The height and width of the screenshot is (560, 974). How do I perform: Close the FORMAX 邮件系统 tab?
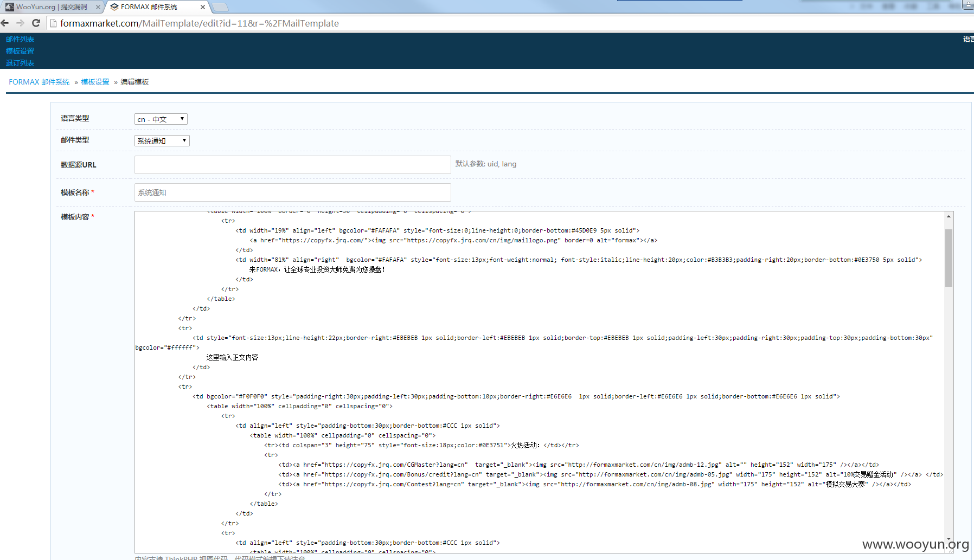[203, 7]
